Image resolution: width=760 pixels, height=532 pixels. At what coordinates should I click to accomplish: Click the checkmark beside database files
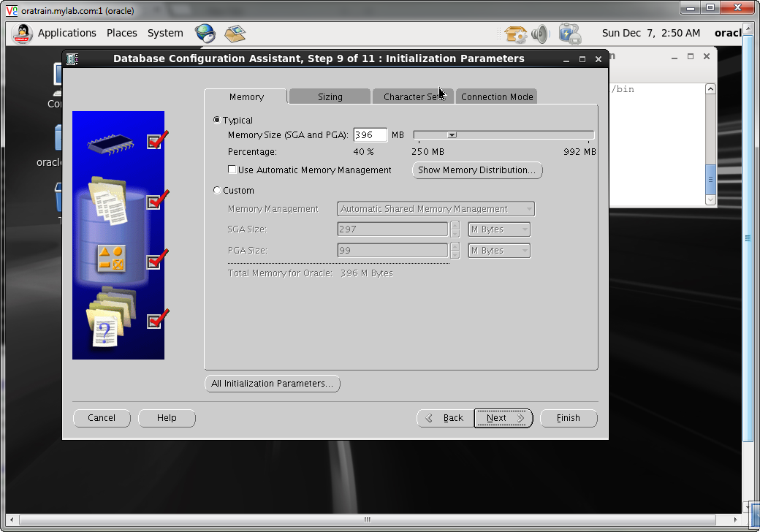pos(157,199)
